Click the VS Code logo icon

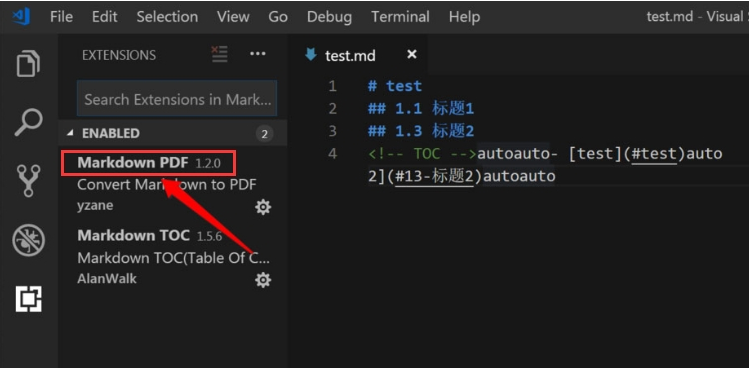21,17
